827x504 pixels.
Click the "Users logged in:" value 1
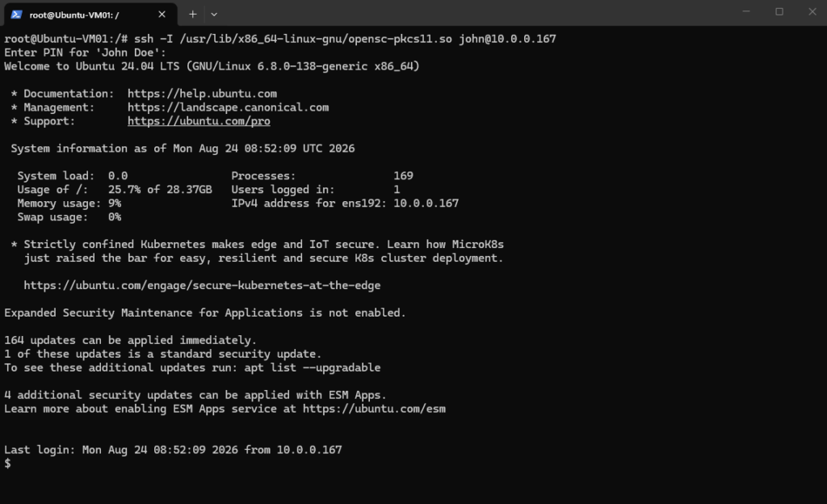(397, 189)
